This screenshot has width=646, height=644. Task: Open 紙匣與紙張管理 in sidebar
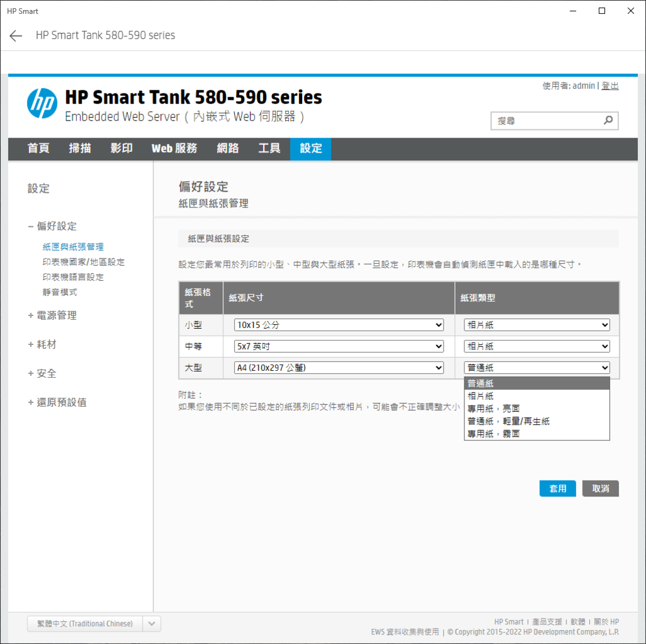(x=73, y=247)
